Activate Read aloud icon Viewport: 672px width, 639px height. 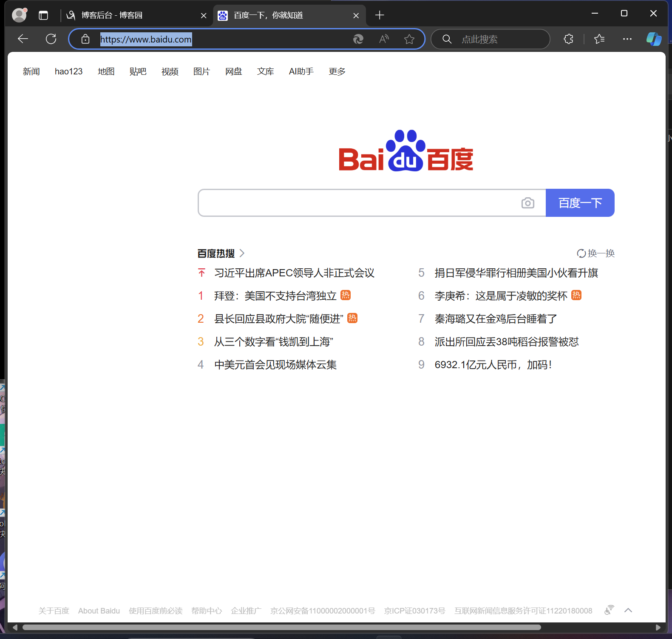point(384,39)
